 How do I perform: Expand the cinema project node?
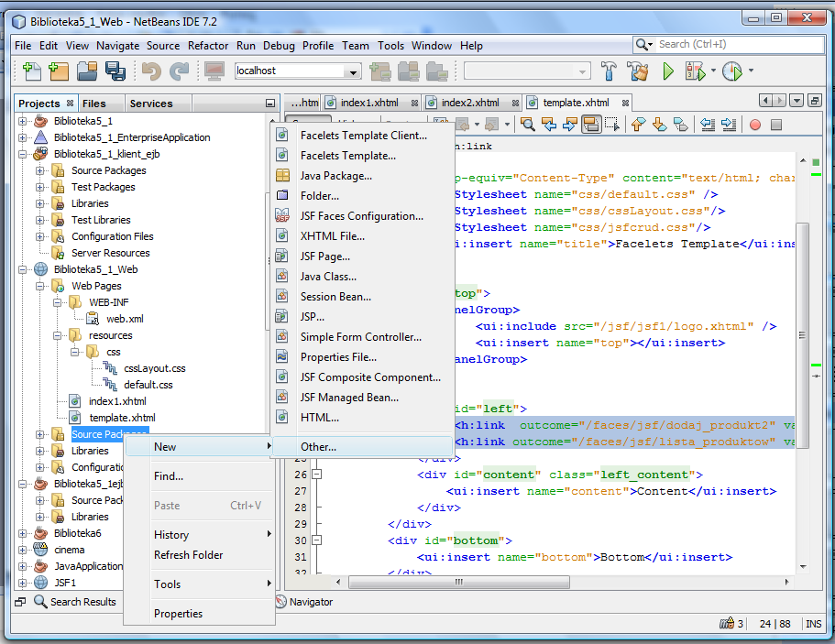22,551
